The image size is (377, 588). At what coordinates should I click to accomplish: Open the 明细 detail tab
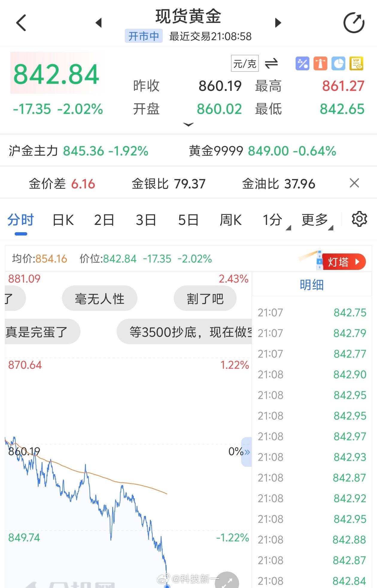click(x=312, y=285)
